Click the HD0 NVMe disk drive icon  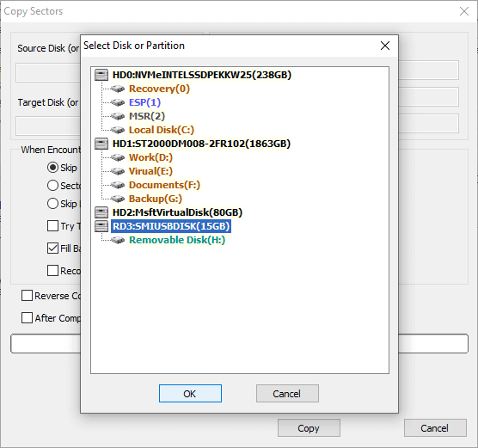(101, 75)
